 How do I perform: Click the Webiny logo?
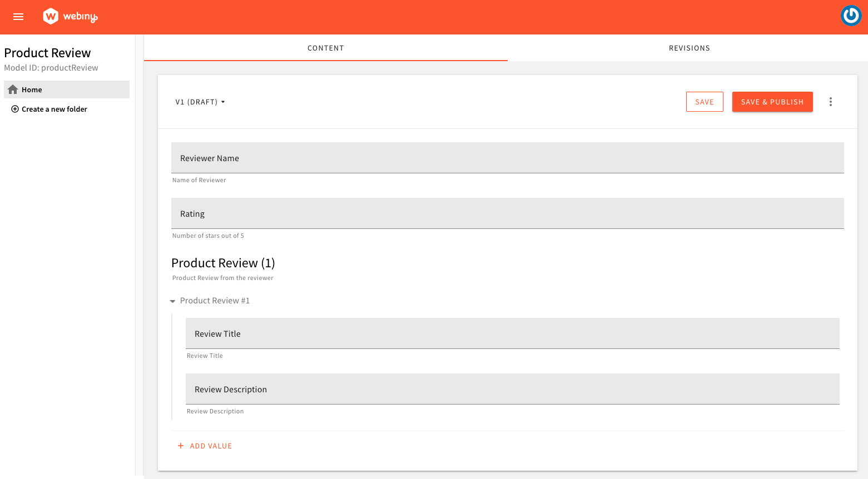tap(70, 17)
